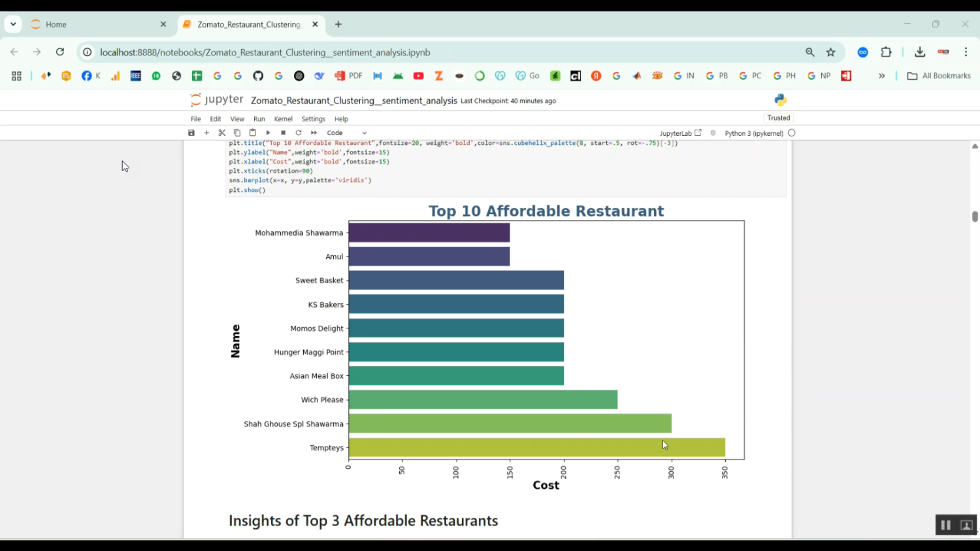The width and height of the screenshot is (980, 551).
Task: Open the Code cell type dropdown
Action: pos(347,133)
